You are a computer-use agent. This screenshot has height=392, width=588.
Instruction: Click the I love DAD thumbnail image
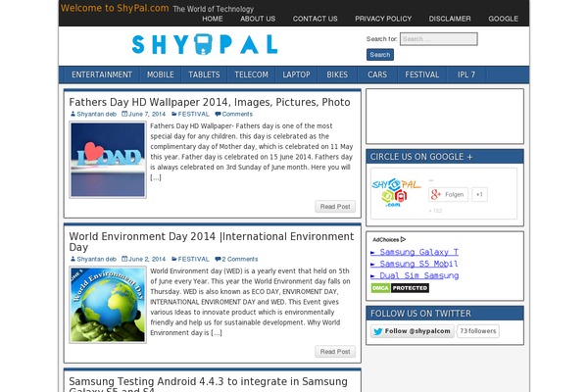click(x=108, y=160)
